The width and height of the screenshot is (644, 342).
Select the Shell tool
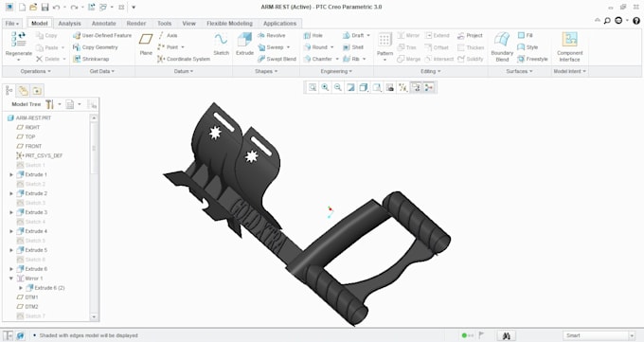click(353, 47)
